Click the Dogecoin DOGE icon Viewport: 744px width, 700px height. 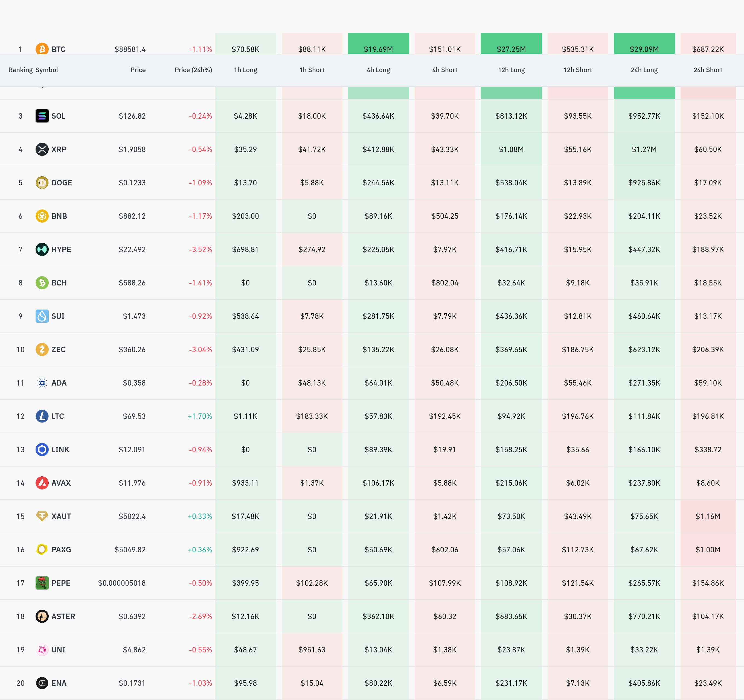coord(42,183)
